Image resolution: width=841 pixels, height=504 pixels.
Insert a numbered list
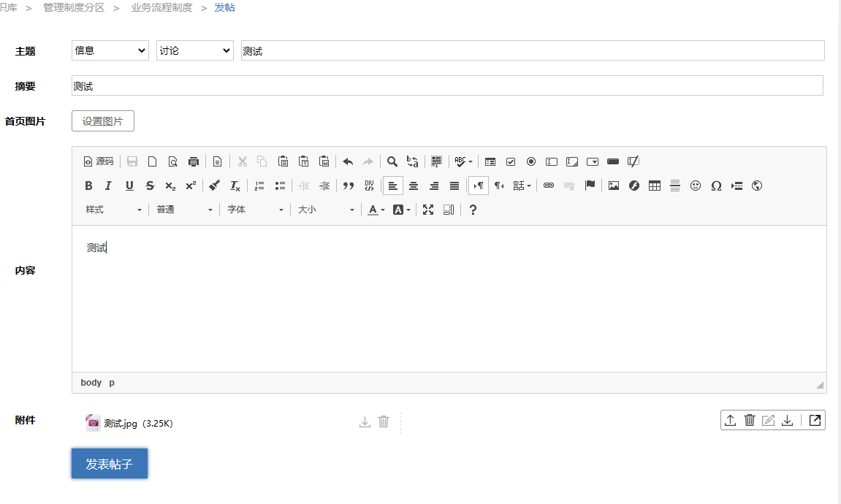(259, 186)
